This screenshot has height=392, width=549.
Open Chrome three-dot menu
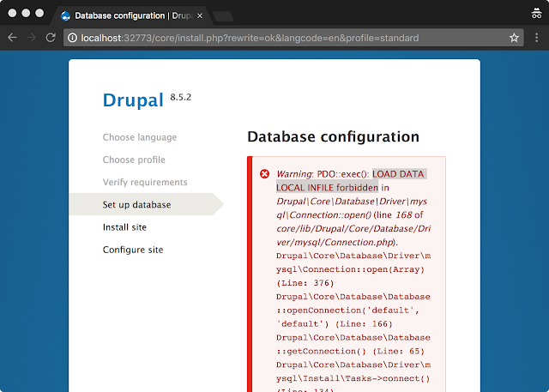[536, 38]
